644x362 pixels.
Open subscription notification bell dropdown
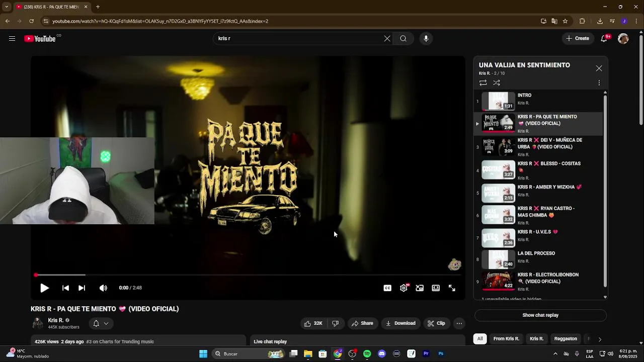(x=100, y=323)
